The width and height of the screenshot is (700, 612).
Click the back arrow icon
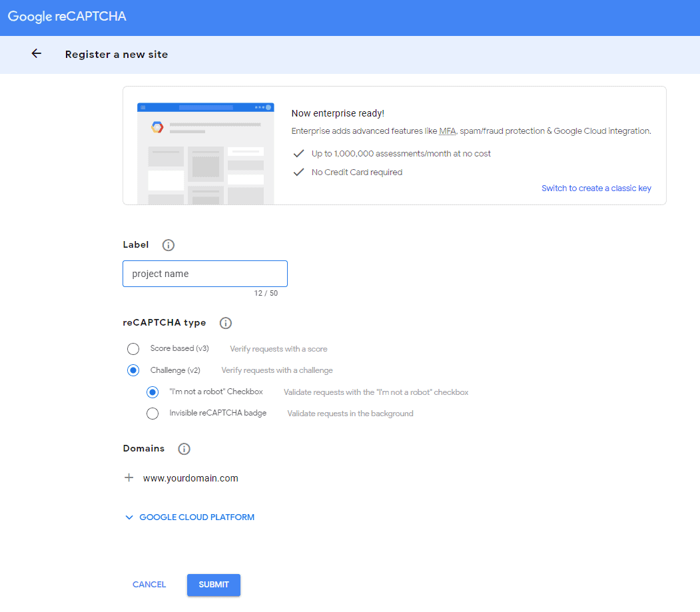point(37,54)
